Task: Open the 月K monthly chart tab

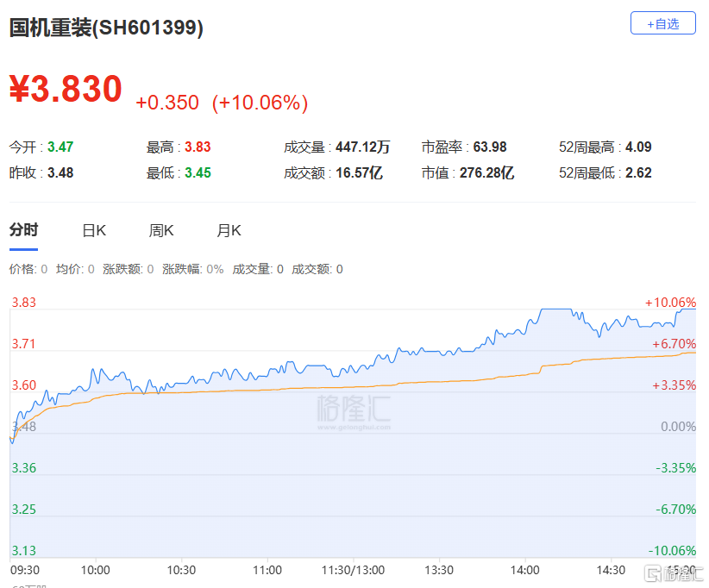Action: point(228,230)
